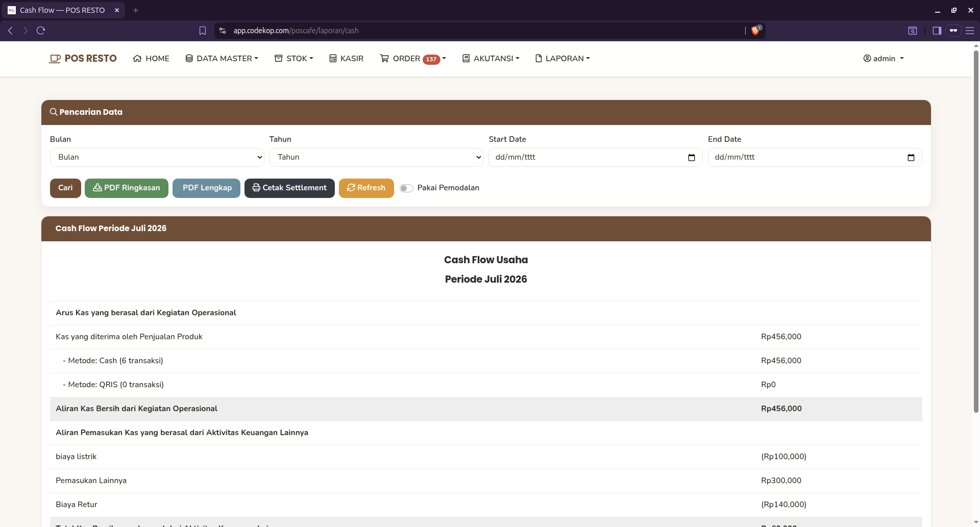The height and width of the screenshot is (527, 980).
Task: Click the Cetak Settlement button
Action: click(x=289, y=188)
